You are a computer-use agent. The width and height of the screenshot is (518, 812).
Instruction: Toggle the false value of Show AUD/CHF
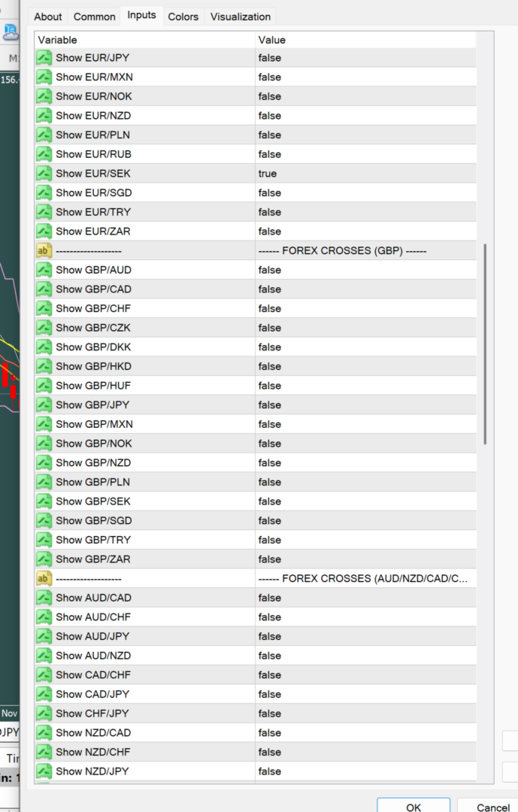pos(270,617)
